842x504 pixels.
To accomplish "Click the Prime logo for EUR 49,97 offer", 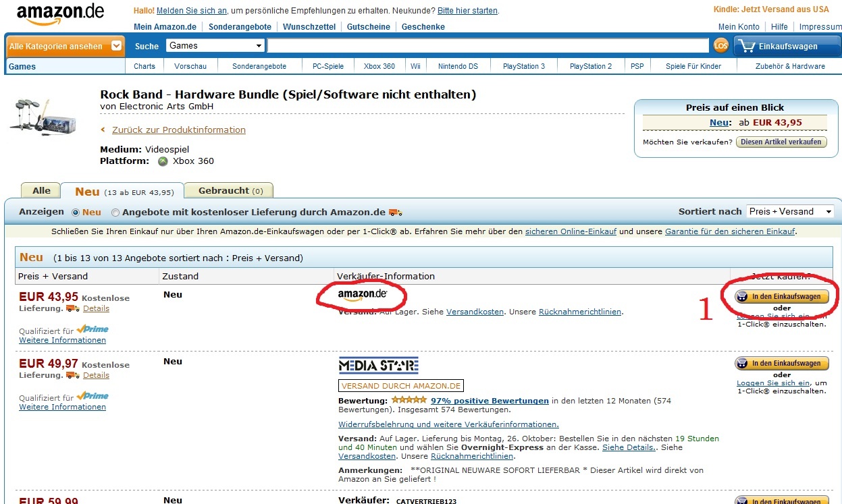I will tap(93, 396).
